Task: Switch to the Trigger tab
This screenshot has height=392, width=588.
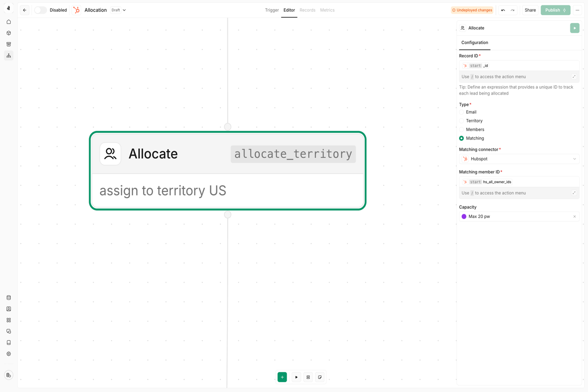Action: click(272, 10)
